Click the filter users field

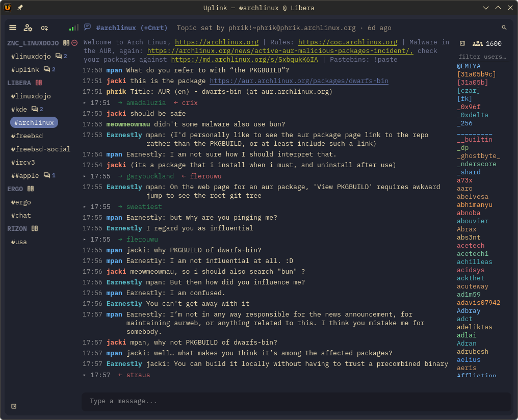[482, 57]
